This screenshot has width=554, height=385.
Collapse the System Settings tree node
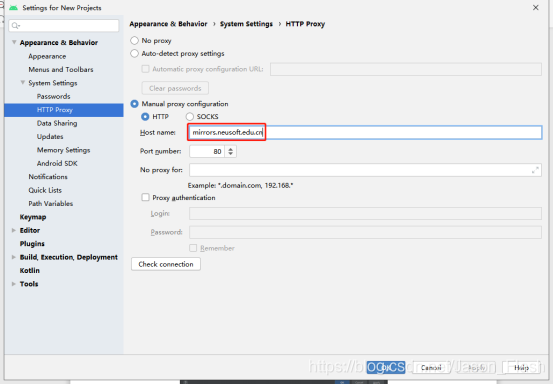(23, 83)
